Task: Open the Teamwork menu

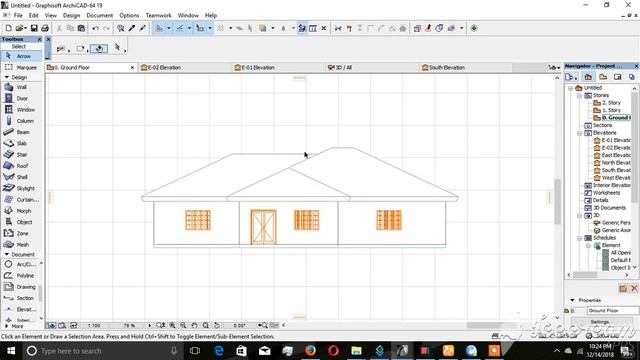Action: [158, 16]
